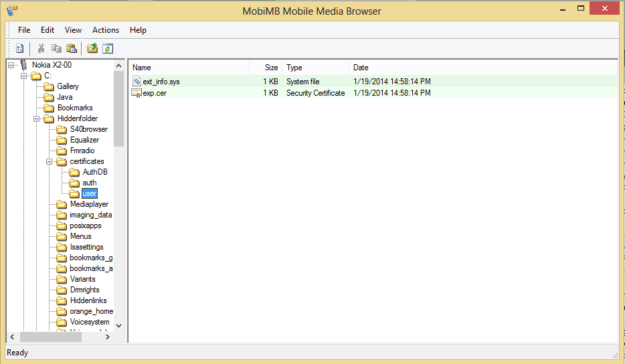Image resolution: width=625 pixels, height=364 pixels.
Task: Select the imaging_data folder label
Action: [x=90, y=215]
